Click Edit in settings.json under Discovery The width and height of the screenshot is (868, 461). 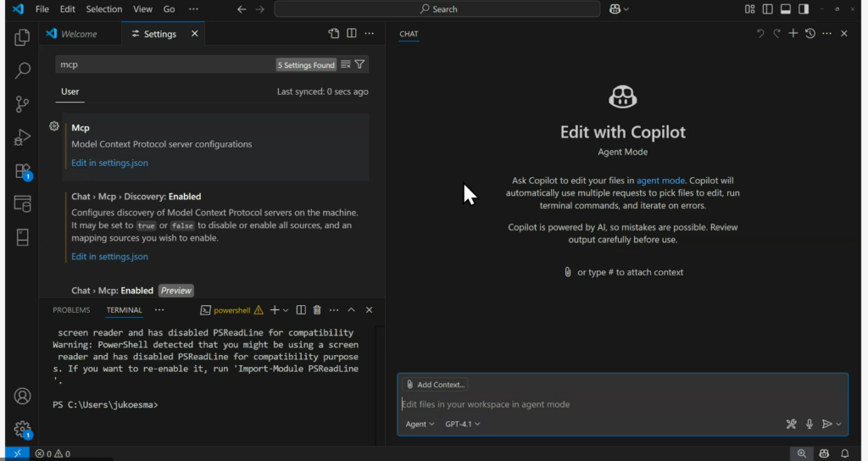pos(109,256)
